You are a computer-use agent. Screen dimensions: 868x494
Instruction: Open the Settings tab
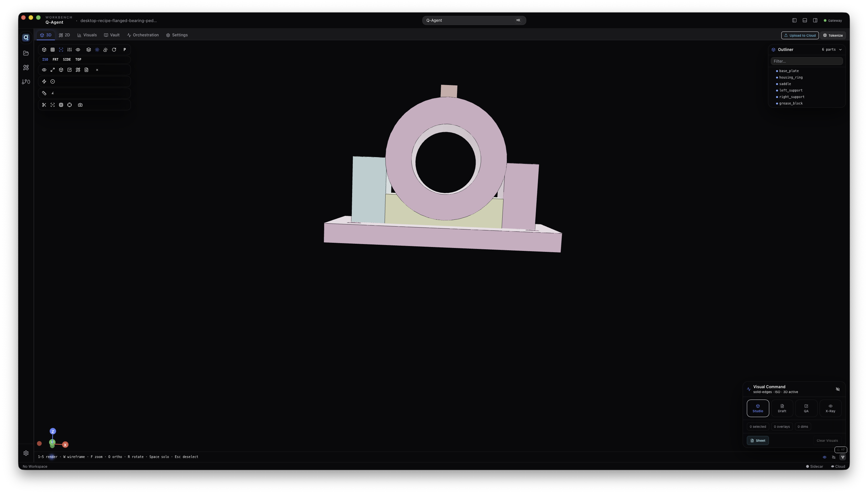pyautogui.click(x=177, y=35)
